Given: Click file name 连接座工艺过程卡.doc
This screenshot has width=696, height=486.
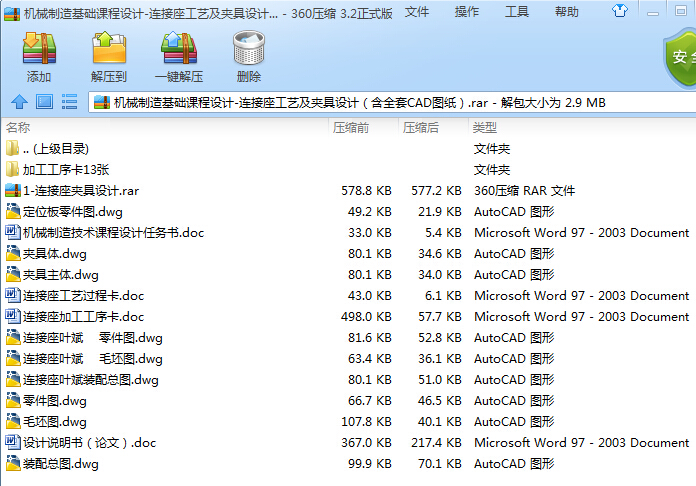Looking at the screenshot, I should [x=83, y=296].
